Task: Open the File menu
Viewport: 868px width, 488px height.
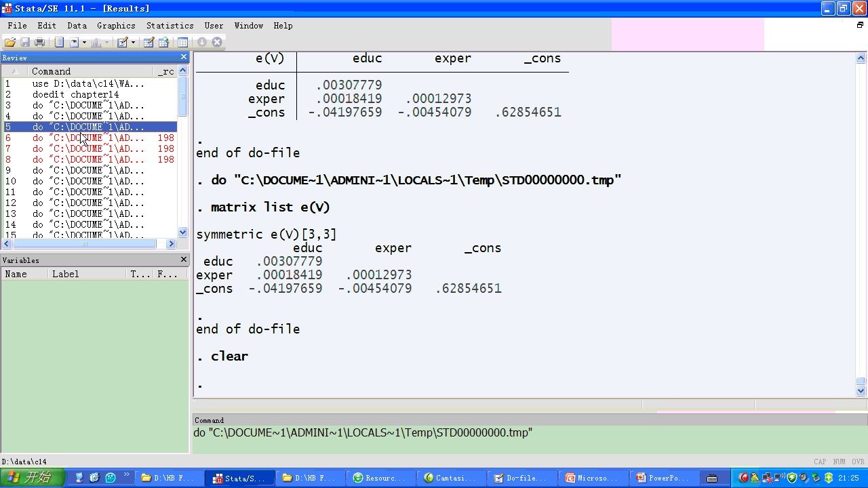Action: pos(18,25)
